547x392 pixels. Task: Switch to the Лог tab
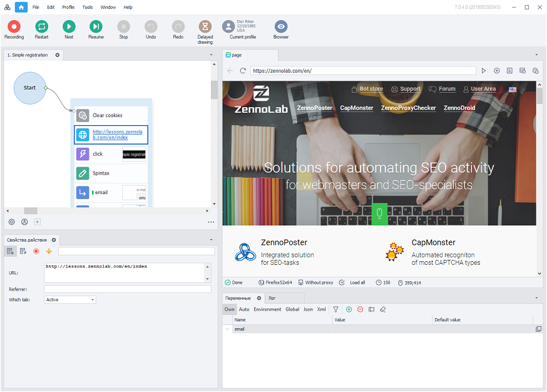click(x=272, y=298)
